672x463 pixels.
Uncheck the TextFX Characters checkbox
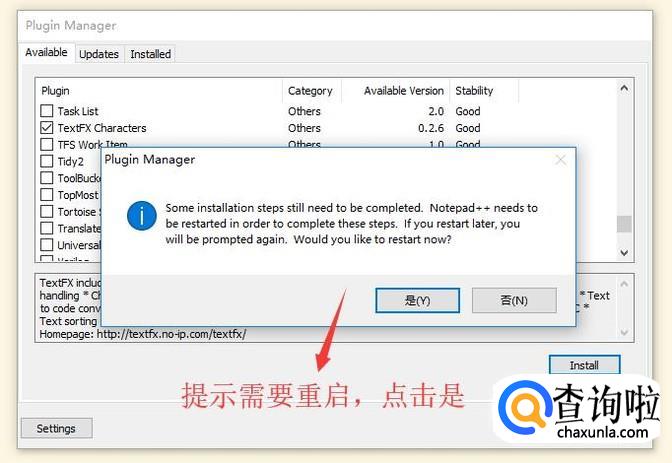tap(47, 128)
